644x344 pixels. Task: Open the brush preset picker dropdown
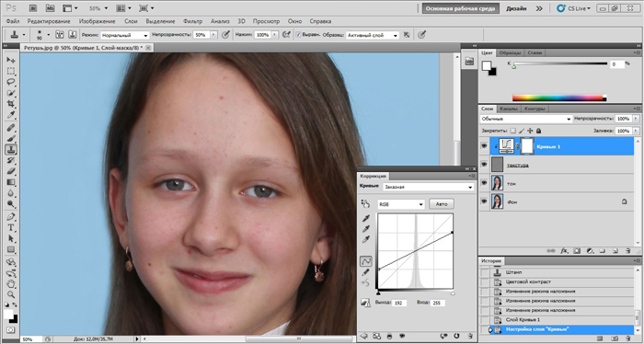pos(48,35)
